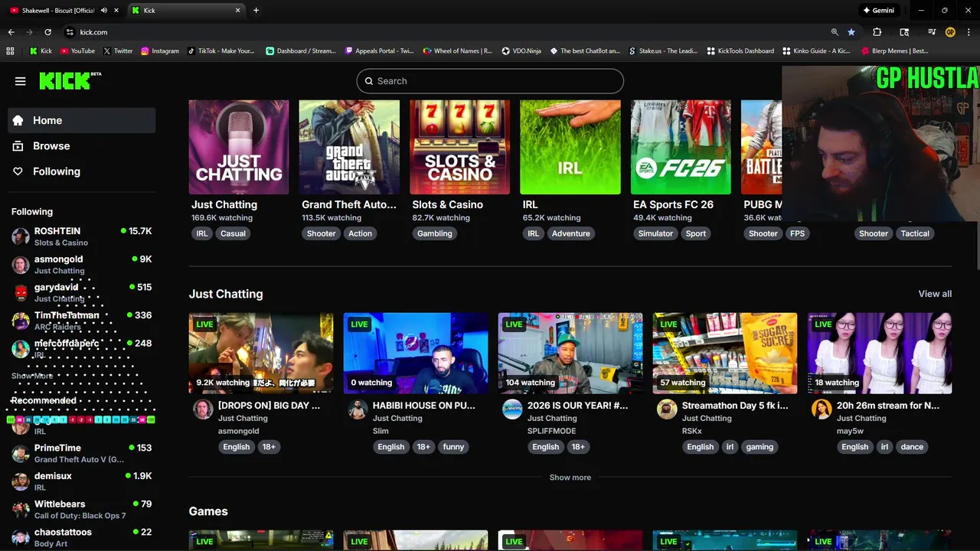Close the Kick browser tab

[237, 10]
